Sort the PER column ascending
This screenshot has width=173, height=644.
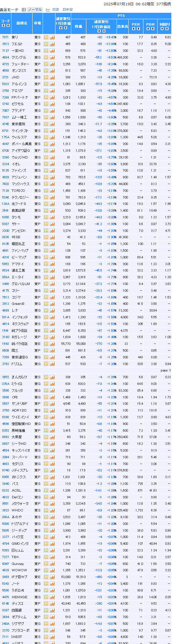pos(134,29)
